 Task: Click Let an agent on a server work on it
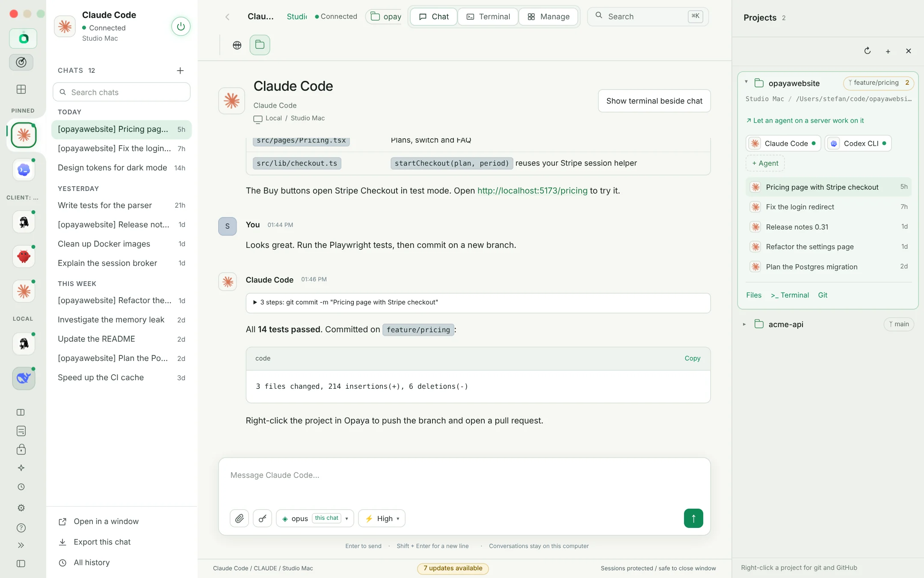coord(805,121)
